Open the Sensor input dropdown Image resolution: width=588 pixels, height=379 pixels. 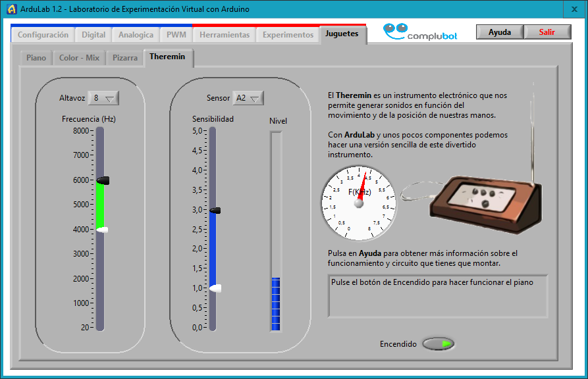[248, 98]
